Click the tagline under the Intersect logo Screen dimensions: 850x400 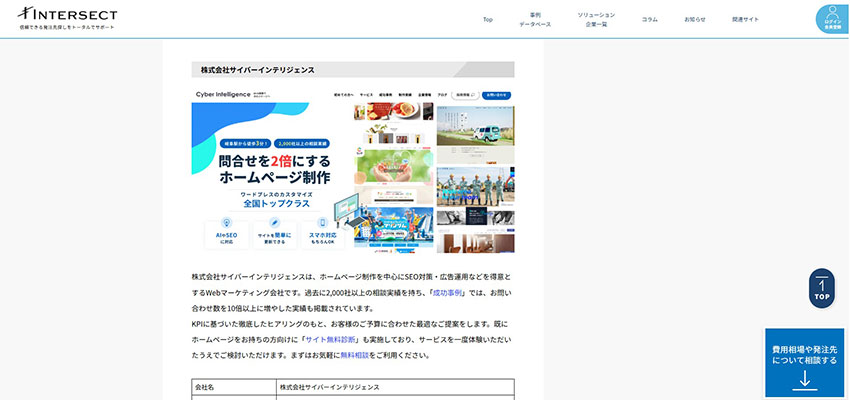[x=67, y=27]
